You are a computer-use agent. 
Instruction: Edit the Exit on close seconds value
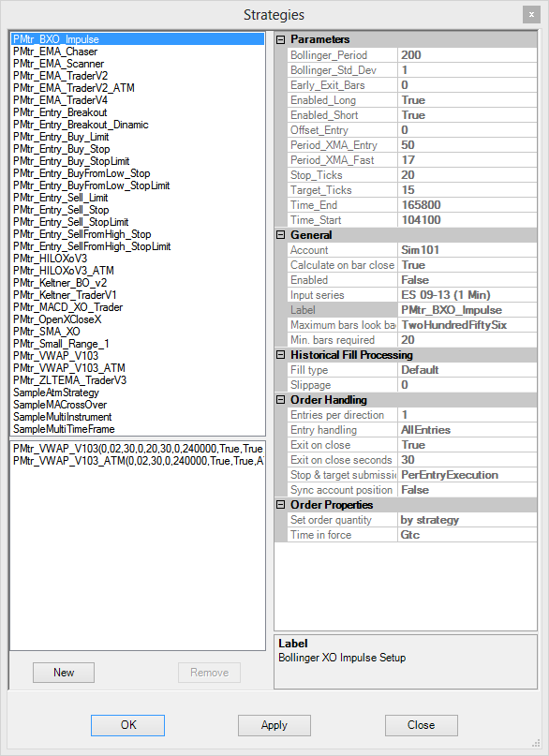click(467, 459)
